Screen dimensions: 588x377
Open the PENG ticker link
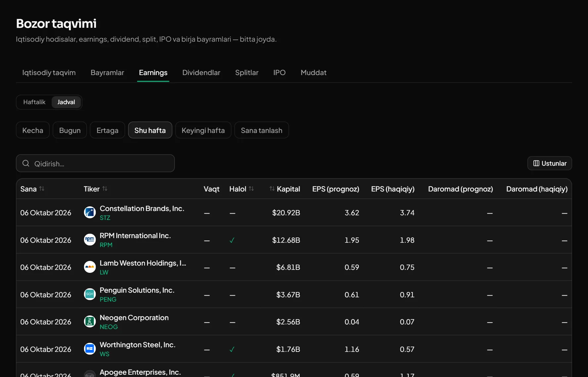108,299
